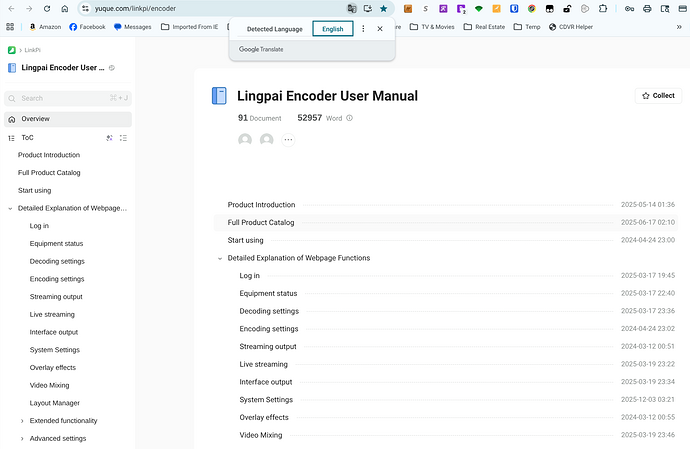Click the address bar URL yuque.com/linkpi/encoder
This screenshot has width=690, height=449.
coord(135,8)
